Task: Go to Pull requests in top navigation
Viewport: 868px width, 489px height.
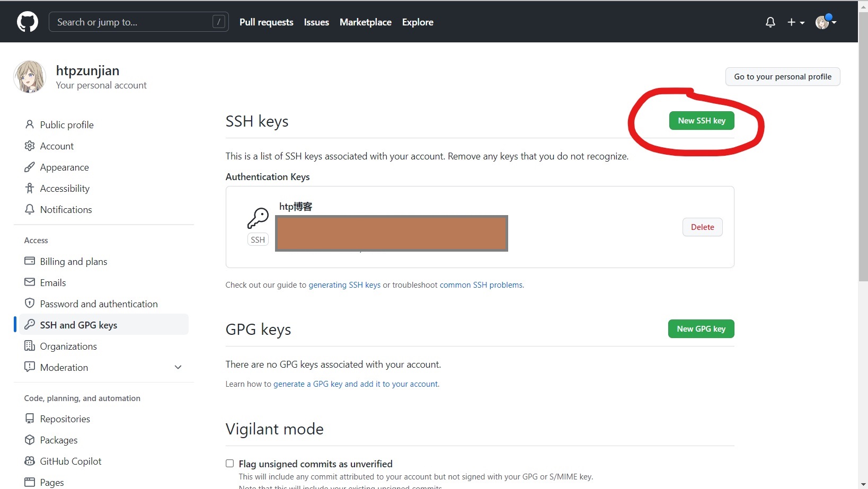Action: pyautogui.click(x=266, y=22)
